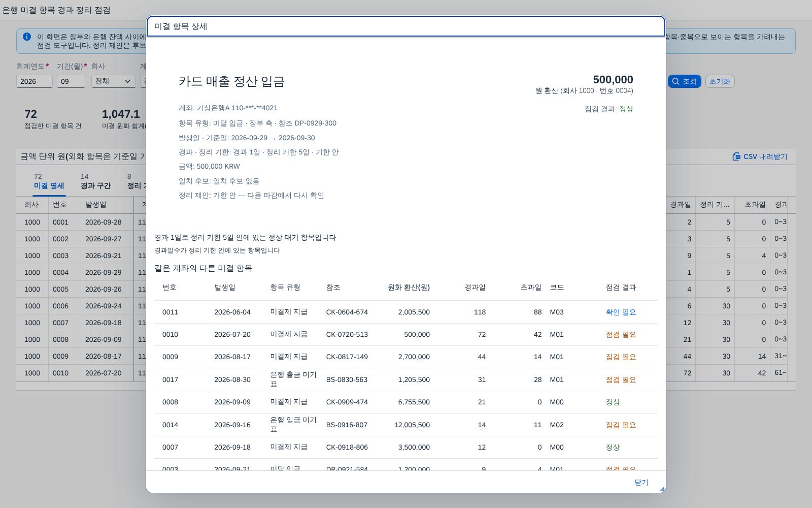The width and height of the screenshot is (812, 508).
Task: Click row 0010 date 2026-07-20 in background table
Action: point(103,373)
